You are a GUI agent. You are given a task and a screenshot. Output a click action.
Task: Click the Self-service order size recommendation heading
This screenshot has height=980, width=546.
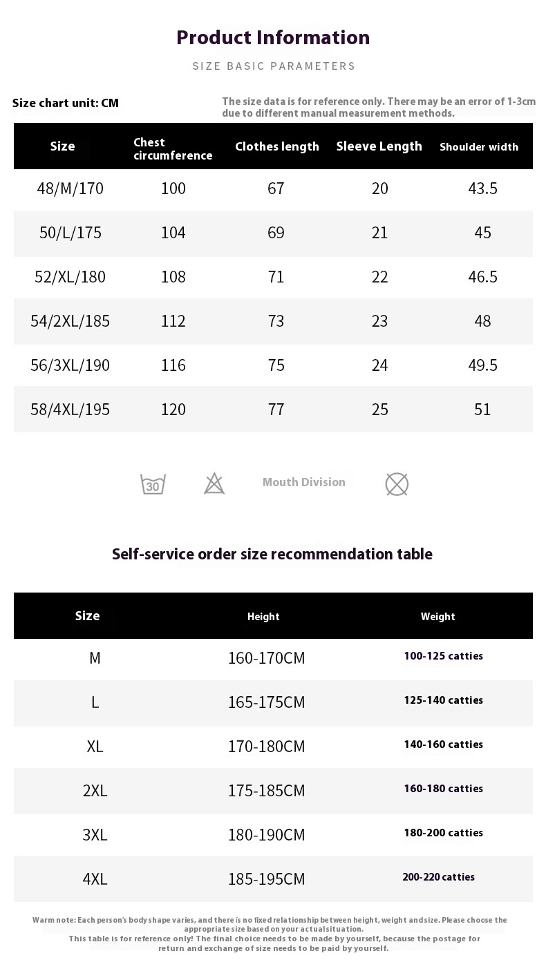pos(272,554)
